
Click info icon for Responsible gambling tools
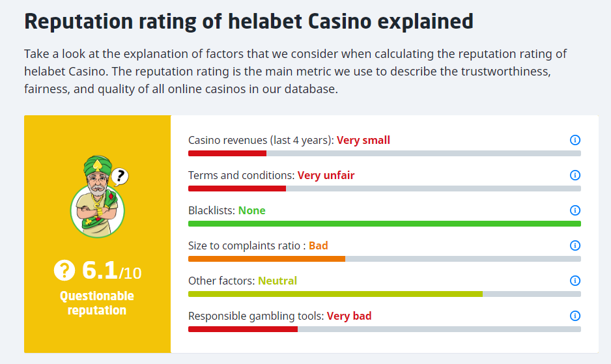[x=575, y=316]
